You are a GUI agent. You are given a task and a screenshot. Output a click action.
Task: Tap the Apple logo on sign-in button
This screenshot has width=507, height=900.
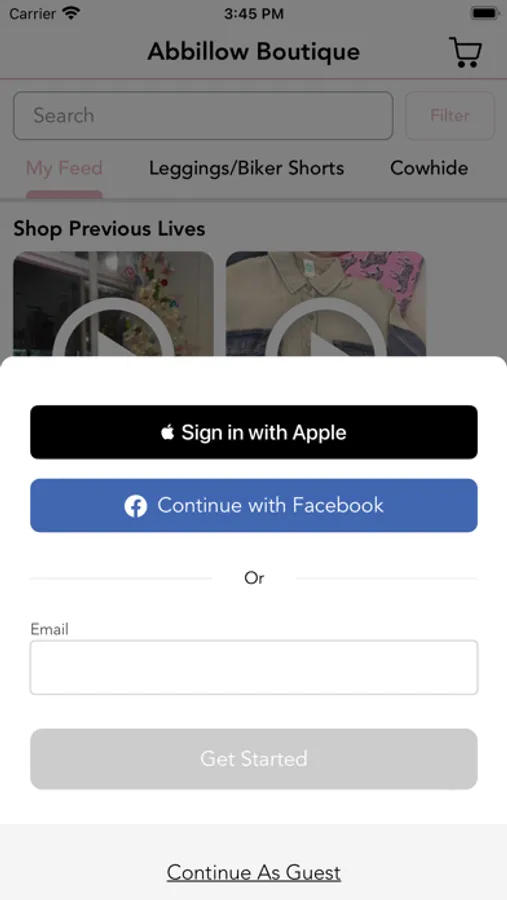point(167,432)
